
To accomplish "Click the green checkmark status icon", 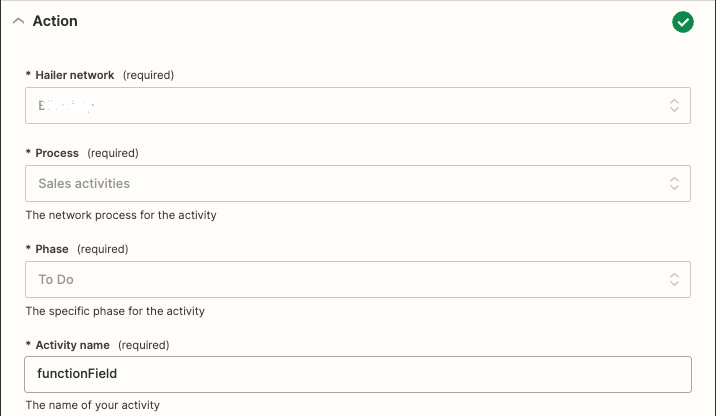I will 683,22.
